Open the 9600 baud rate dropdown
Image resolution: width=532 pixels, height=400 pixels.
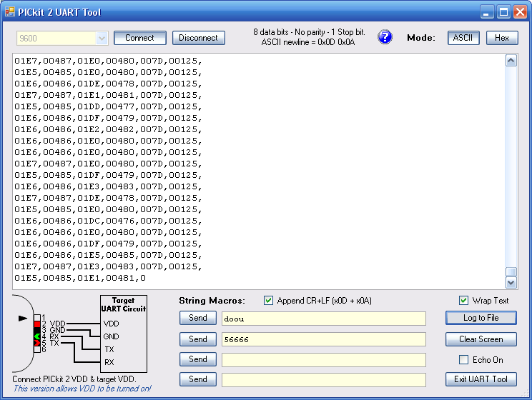(x=102, y=39)
